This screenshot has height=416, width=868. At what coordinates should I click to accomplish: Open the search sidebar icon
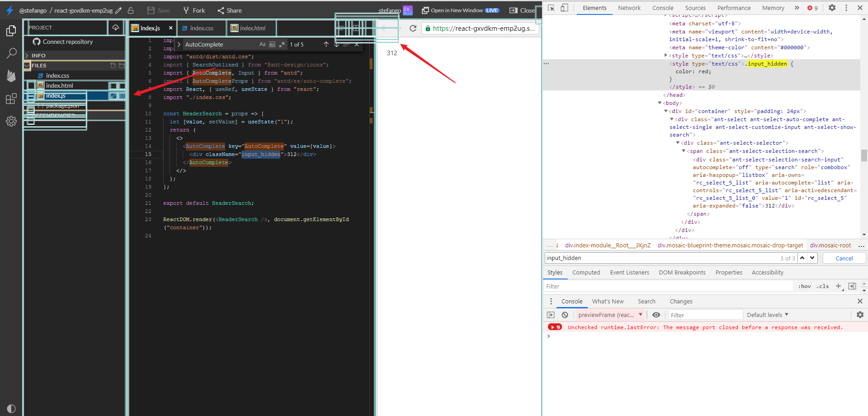coord(11,53)
